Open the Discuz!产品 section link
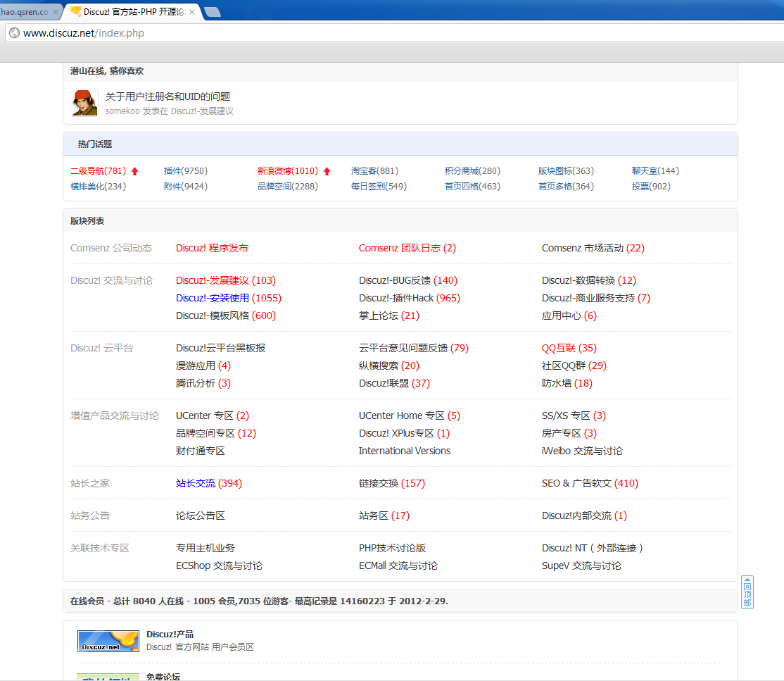Screen dimensions: 784x681 click(x=170, y=635)
